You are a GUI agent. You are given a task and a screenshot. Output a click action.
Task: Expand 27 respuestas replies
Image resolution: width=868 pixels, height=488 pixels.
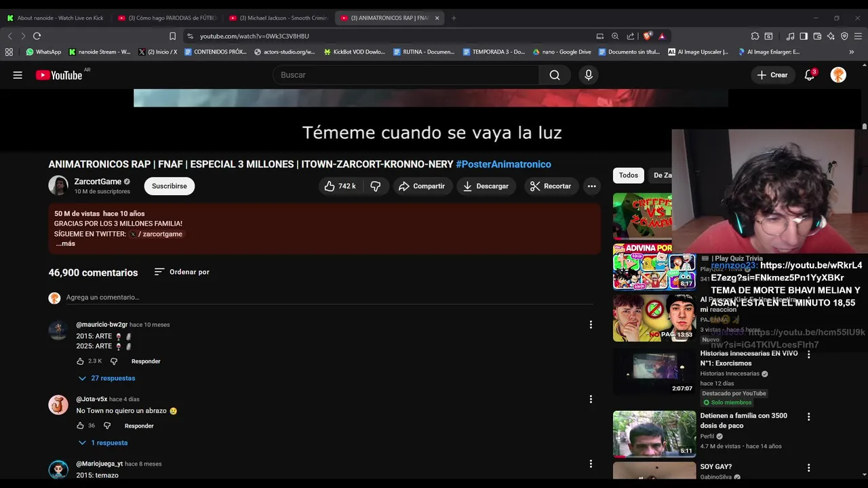coord(106,378)
